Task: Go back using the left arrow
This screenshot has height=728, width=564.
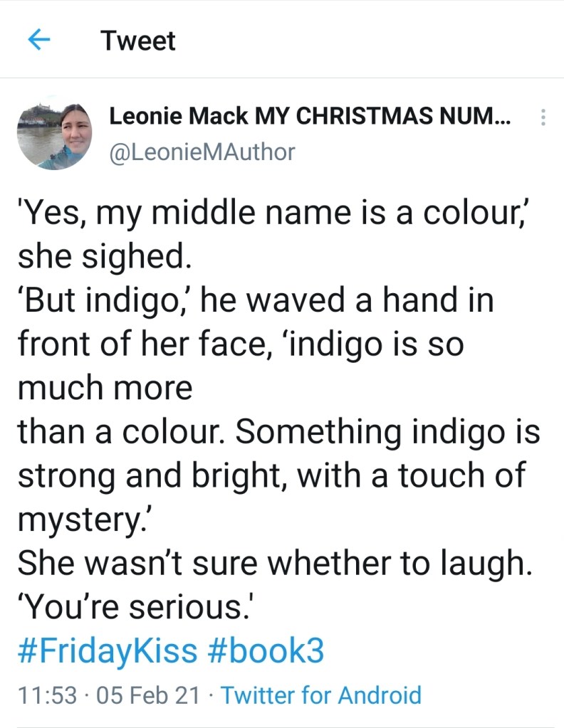Action: click(x=38, y=41)
